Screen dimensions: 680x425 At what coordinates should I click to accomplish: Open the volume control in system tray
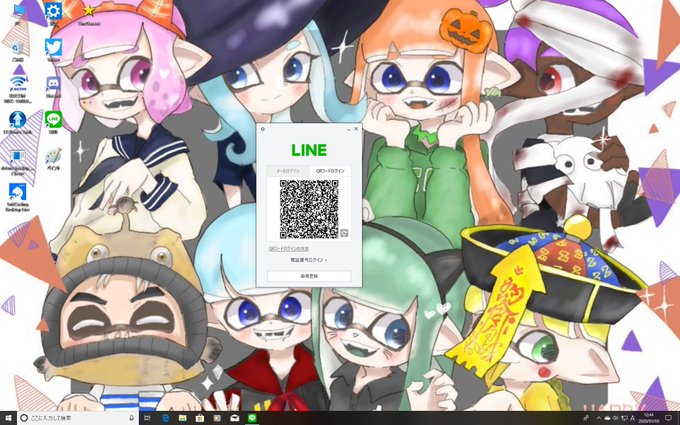[x=615, y=418]
